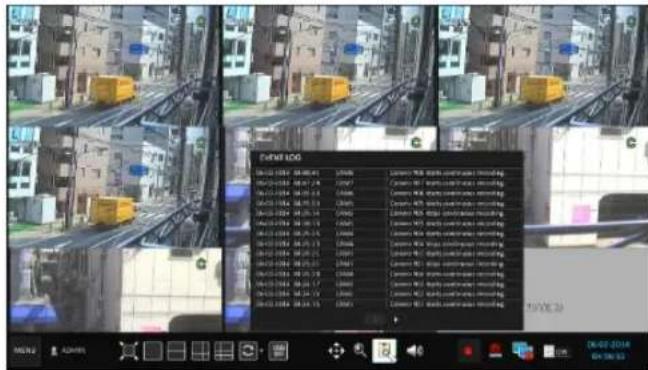Click the ADMIN user account label
The height and width of the screenshot is (370, 648).
click(69, 351)
